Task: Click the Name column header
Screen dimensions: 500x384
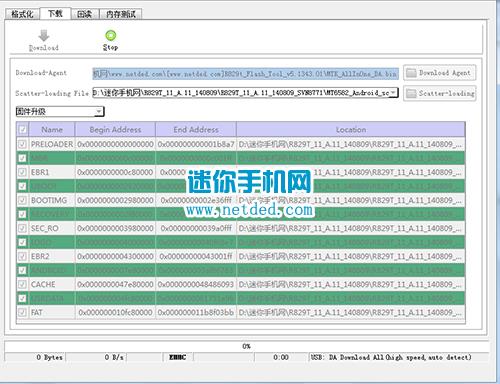Action: click(52, 129)
